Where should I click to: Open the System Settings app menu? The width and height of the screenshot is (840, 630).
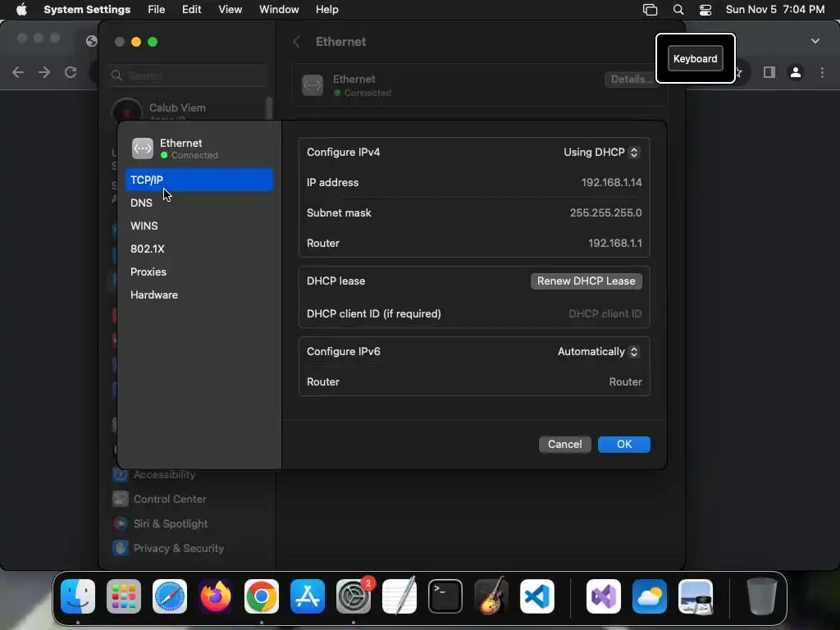[x=87, y=10]
